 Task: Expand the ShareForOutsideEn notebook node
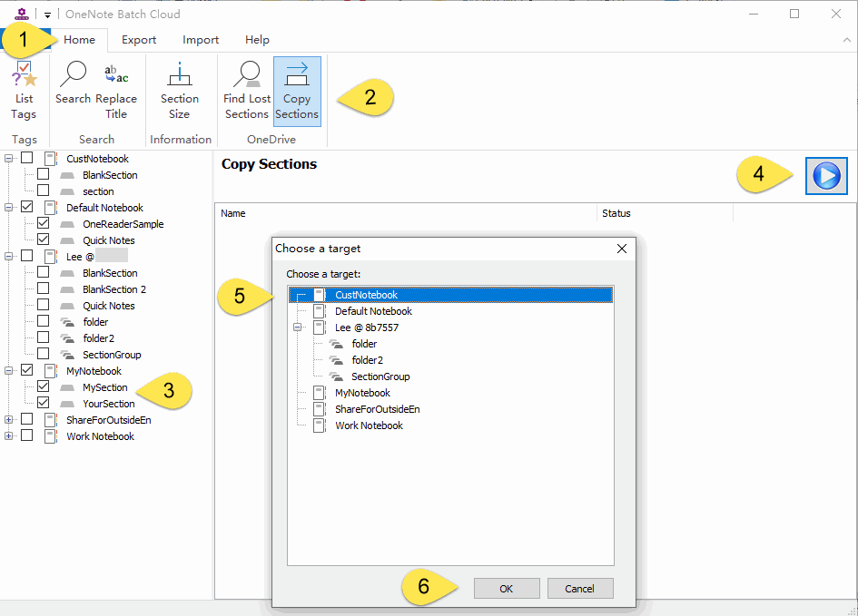pyautogui.click(x=8, y=419)
